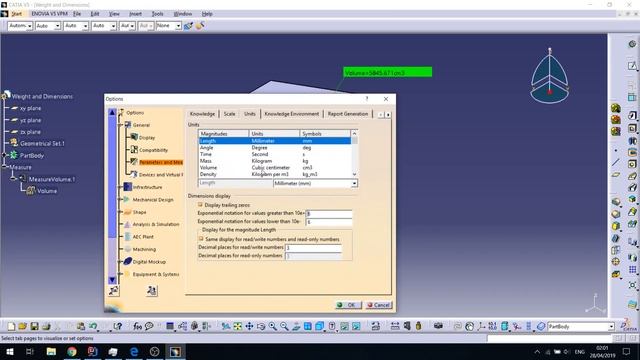The height and width of the screenshot is (360, 640).
Task: Click the Open file folder icon
Action: click(22, 326)
